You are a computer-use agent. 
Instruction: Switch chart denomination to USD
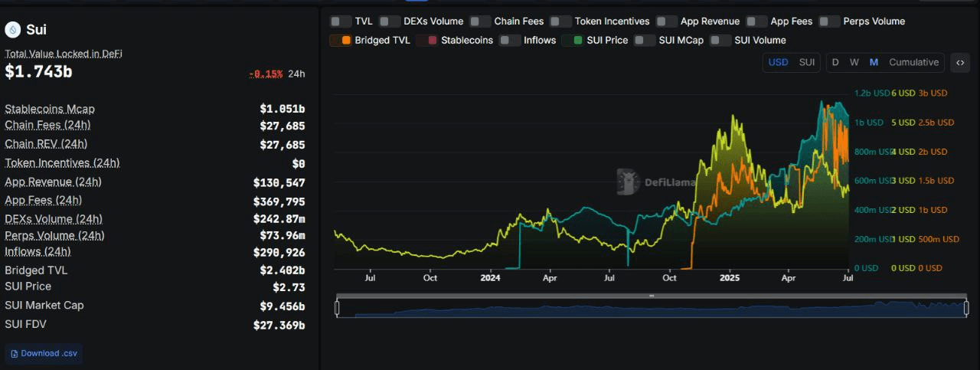pyautogui.click(x=778, y=62)
